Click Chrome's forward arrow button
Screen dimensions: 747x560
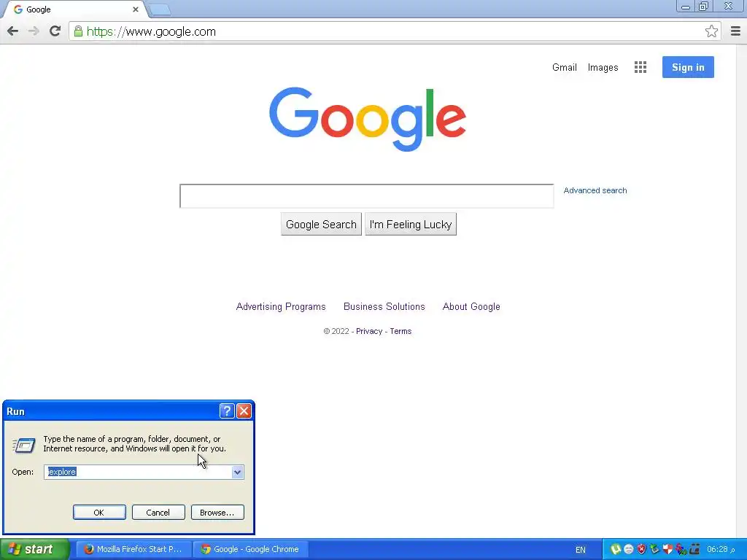tap(34, 31)
